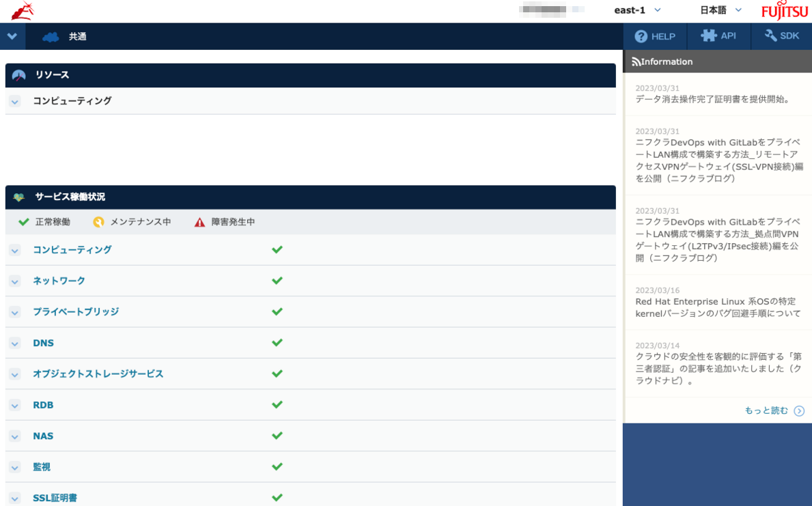This screenshot has width=812, height=506.
Task: Select the 共通 menu item
Action: (x=77, y=37)
